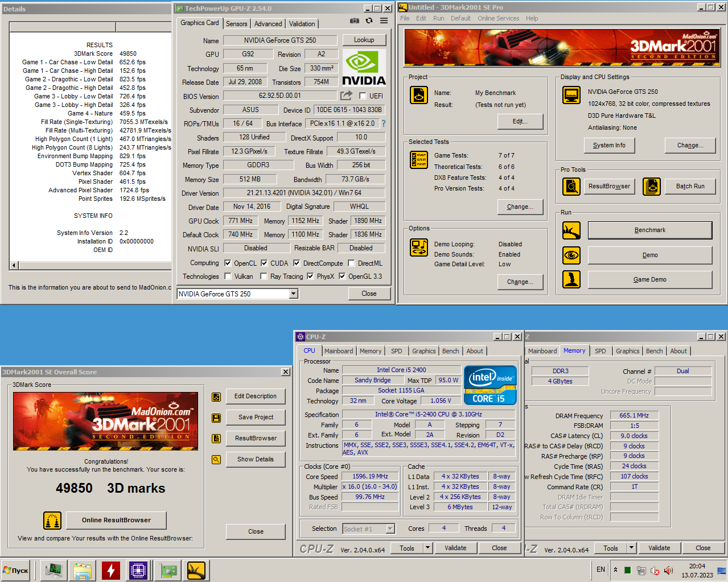Click Change button under Selected Tests
The width and height of the screenshot is (728, 582).
point(520,207)
